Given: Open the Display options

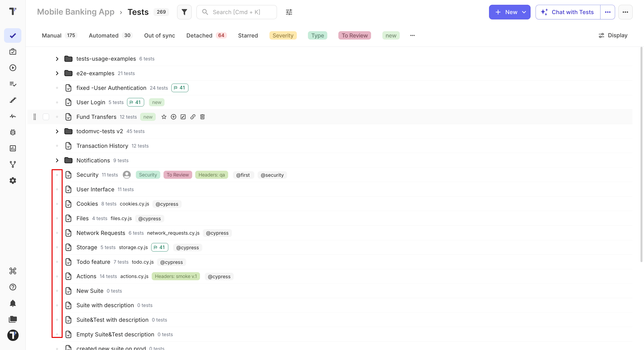Looking at the screenshot, I should [x=613, y=36].
